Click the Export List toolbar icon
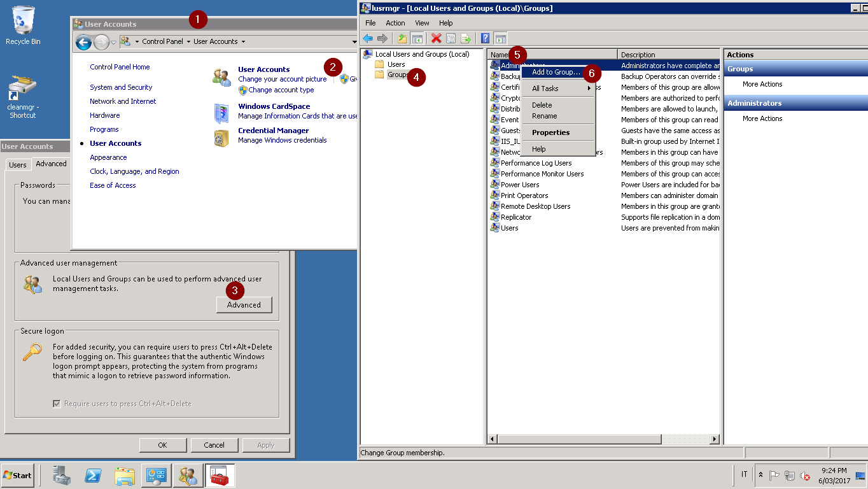 click(x=465, y=38)
